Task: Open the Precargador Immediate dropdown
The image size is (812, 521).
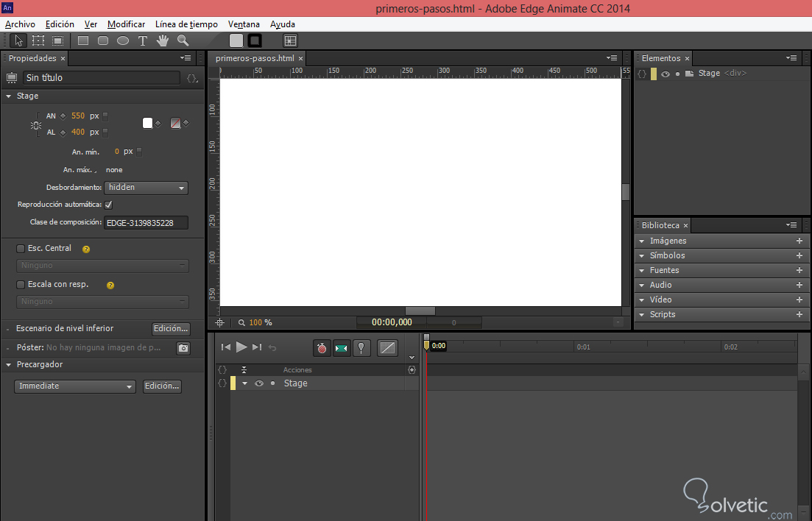Action: (x=75, y=386)
